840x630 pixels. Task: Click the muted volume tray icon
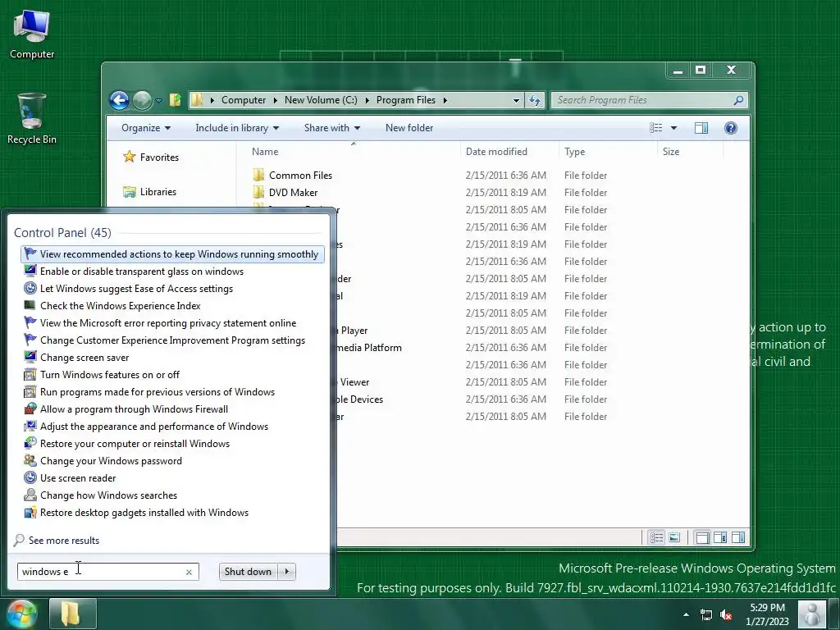point(726,614)
